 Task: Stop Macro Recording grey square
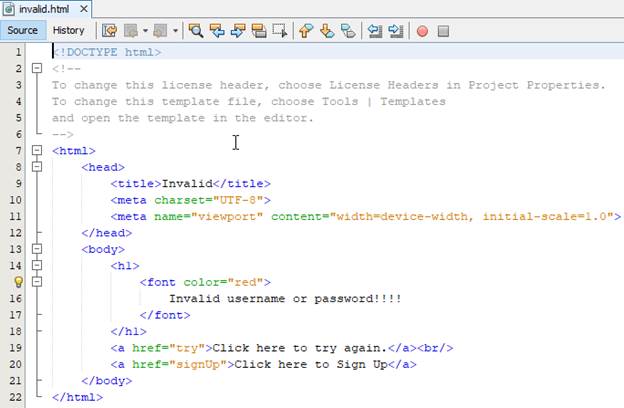[443, 31]
